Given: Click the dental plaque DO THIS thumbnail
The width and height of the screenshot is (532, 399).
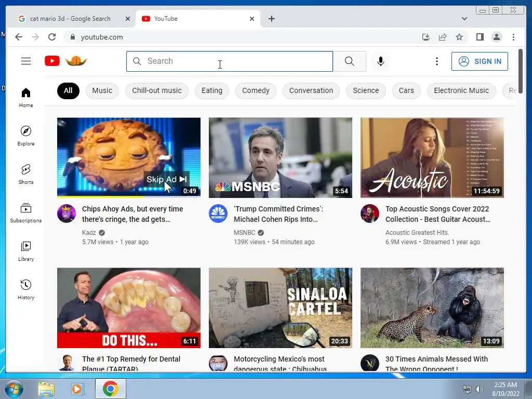Looking at the screenshot, I should coord(129,308).
